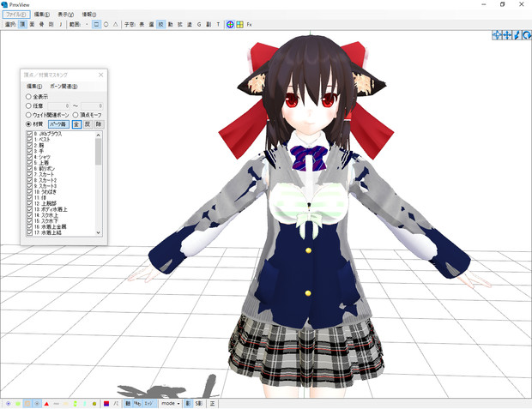
Task: Click the Fx effect button
Action: pyautogui.click(x=249, y=24)
